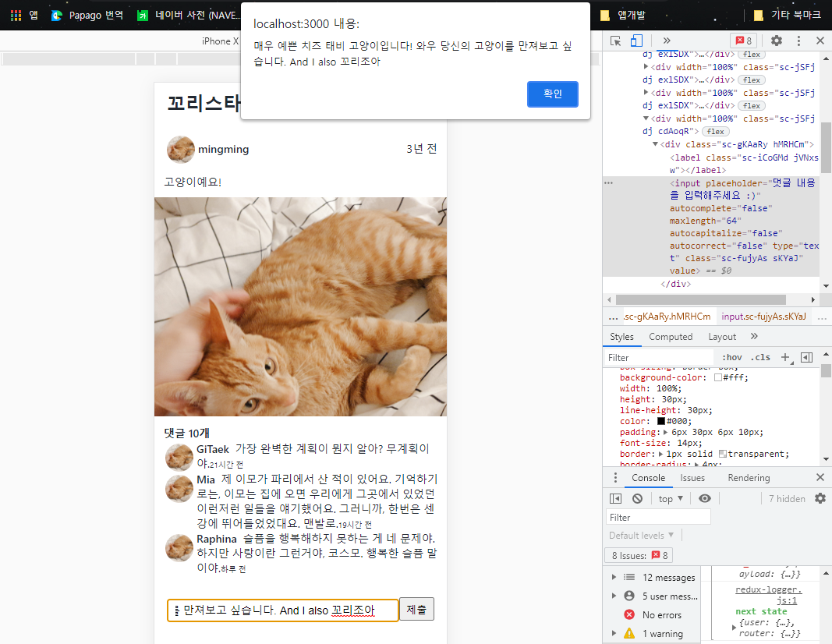Viewport: 832px width, 644px height.
Task: Open the Default levels dropdown
Action: tap(642, 536)
